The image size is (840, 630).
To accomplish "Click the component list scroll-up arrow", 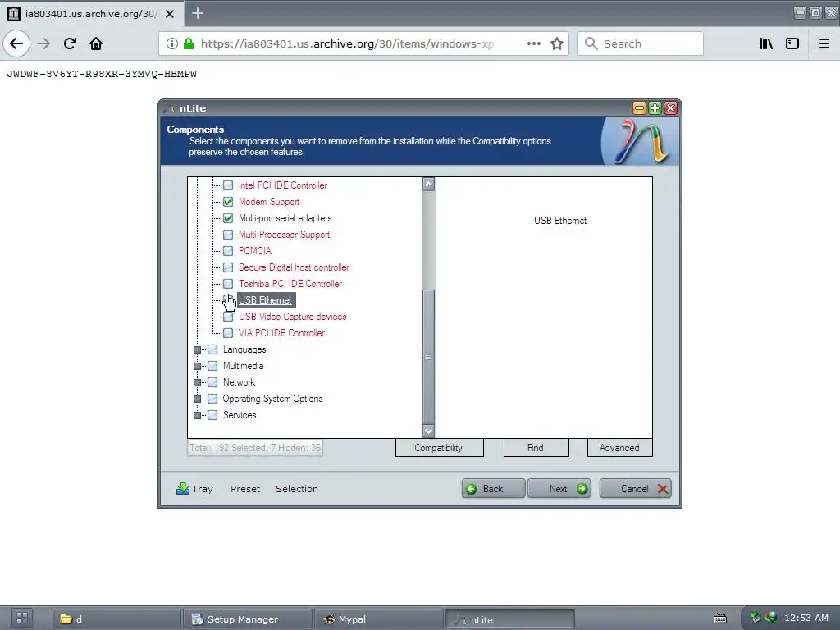I will click(428, 185).
